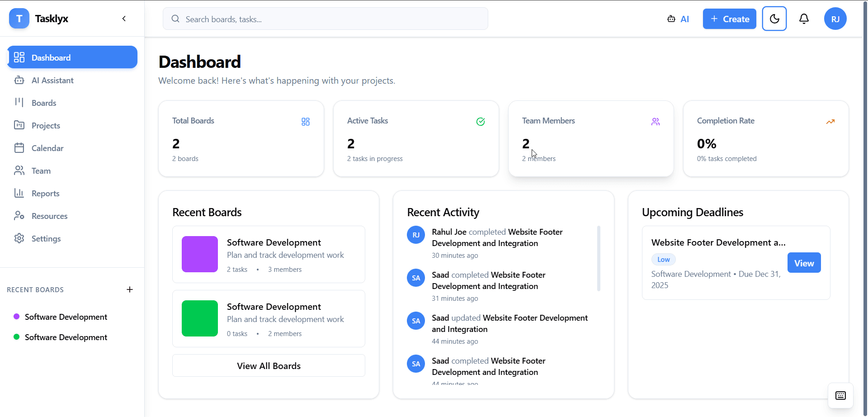Open Software Development board with 2 tasks

(x=269, y=255)
